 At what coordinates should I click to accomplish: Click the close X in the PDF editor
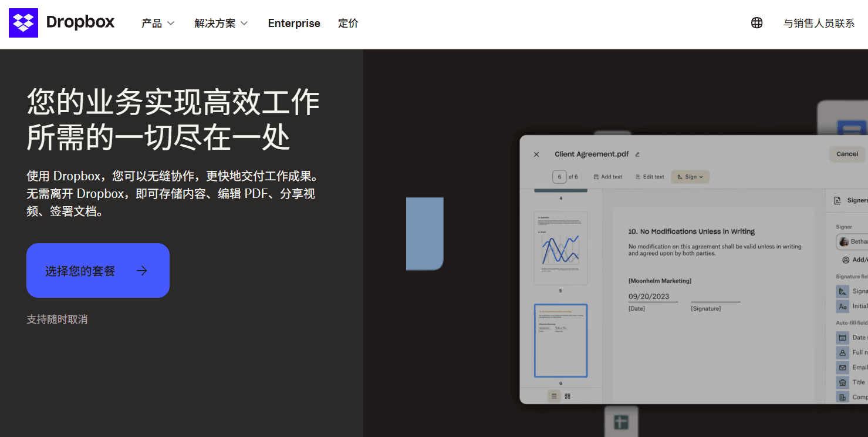pyautogui.click(x=536, y=154)
